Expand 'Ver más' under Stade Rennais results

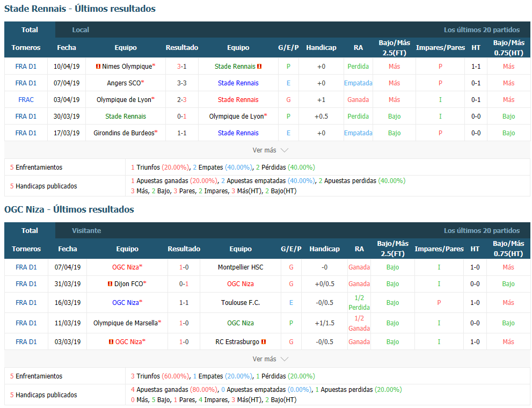[x=270, y=150]
